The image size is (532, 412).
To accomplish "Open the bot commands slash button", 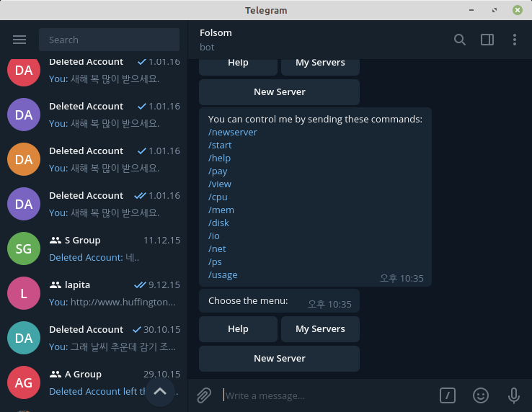I will click(447, 395).
